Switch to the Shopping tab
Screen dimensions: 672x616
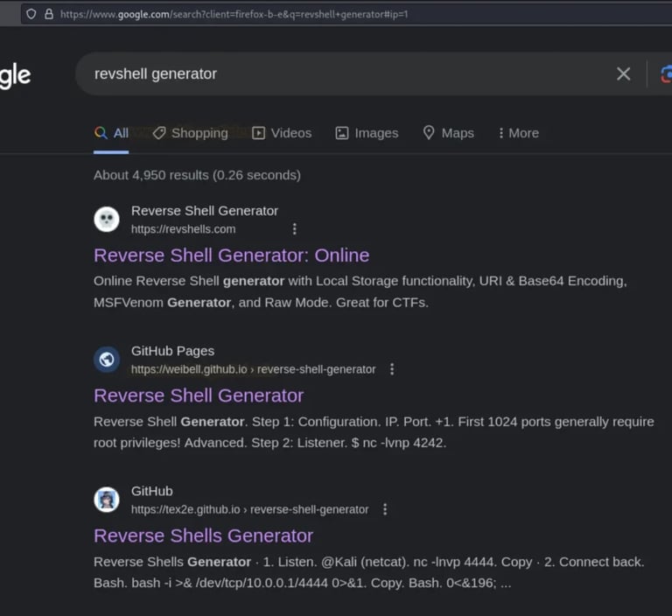coord(190,133)
